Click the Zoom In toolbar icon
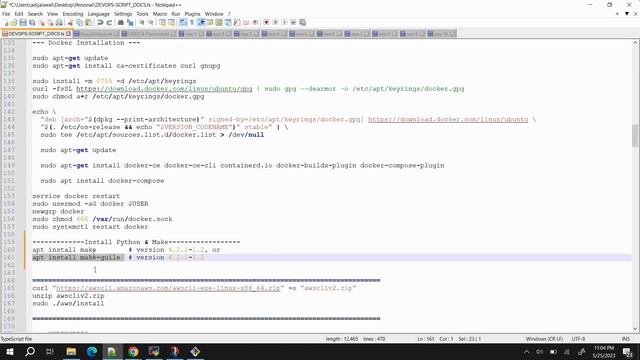640x360 pixels. (142, 22)
